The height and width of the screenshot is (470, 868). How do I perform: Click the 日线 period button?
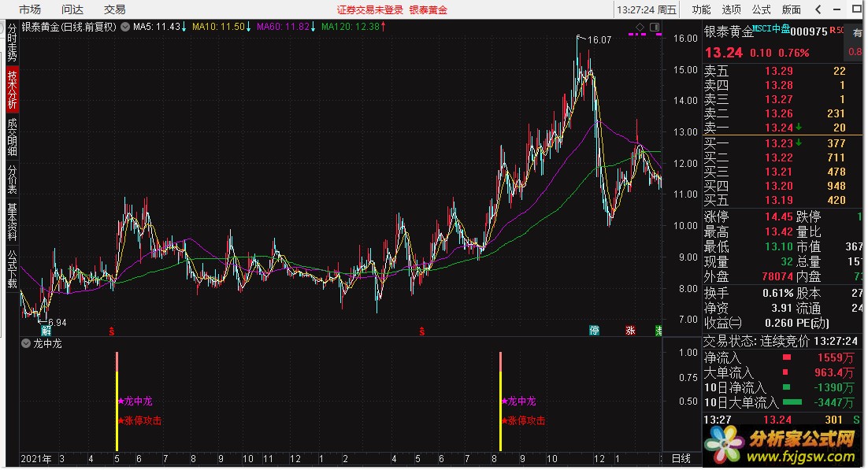pos(681,458)
